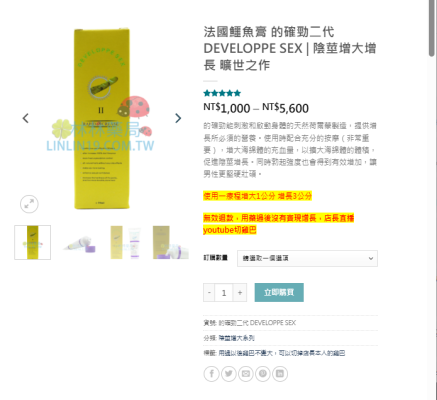Screen dimensions: 437x400
Task: Click the quantity number input field
Action: coord(224,293)
